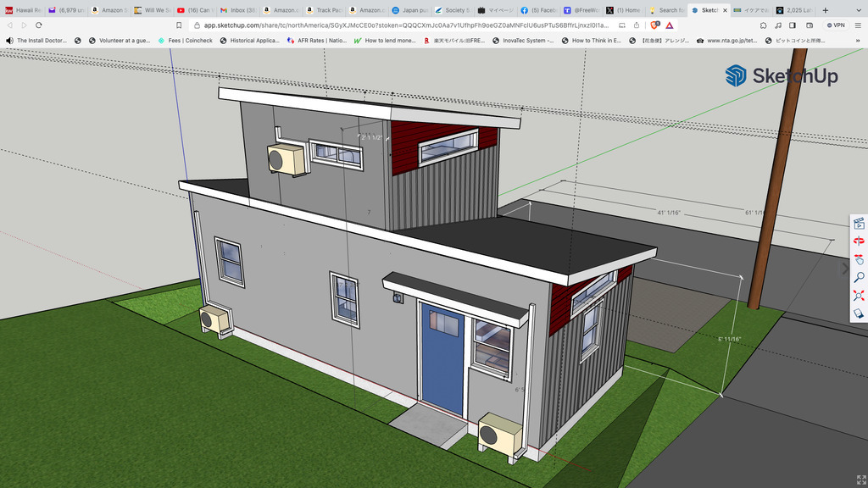Screen dimensions: 868x488
Task: Click the Brave Shields lion icon
Action: pos(654,25)
